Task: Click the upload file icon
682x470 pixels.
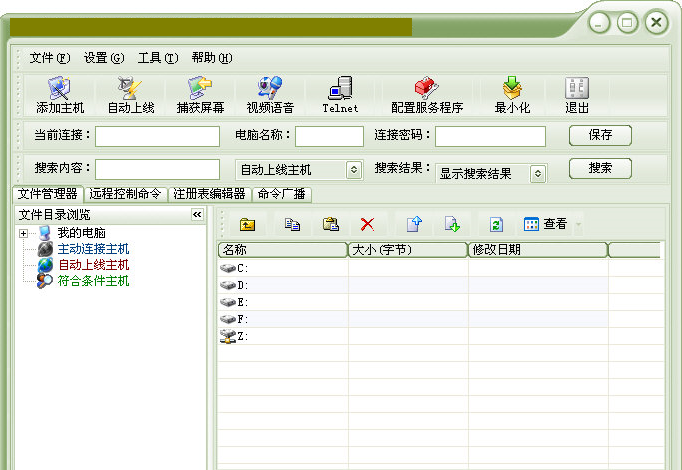Action: (413, 224)
